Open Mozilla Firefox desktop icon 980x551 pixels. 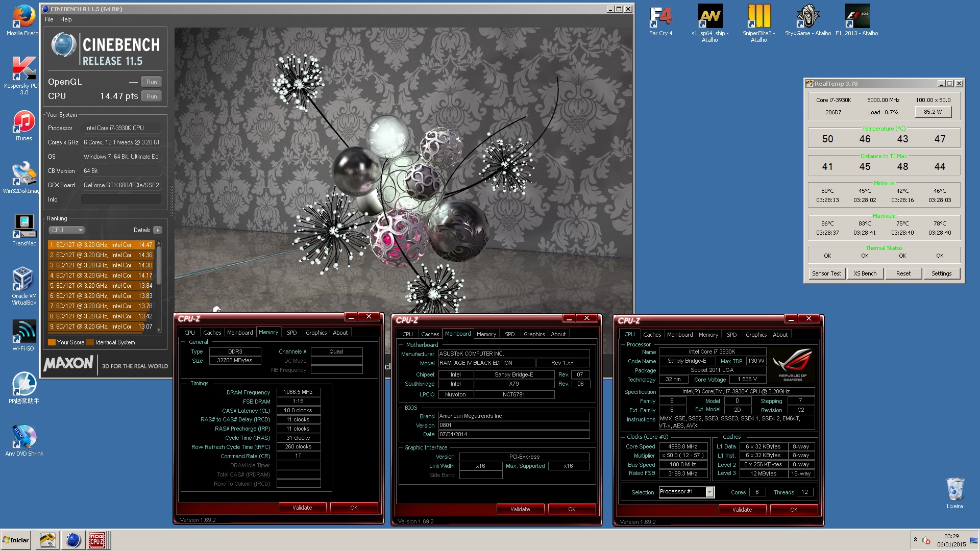[23, 20]
